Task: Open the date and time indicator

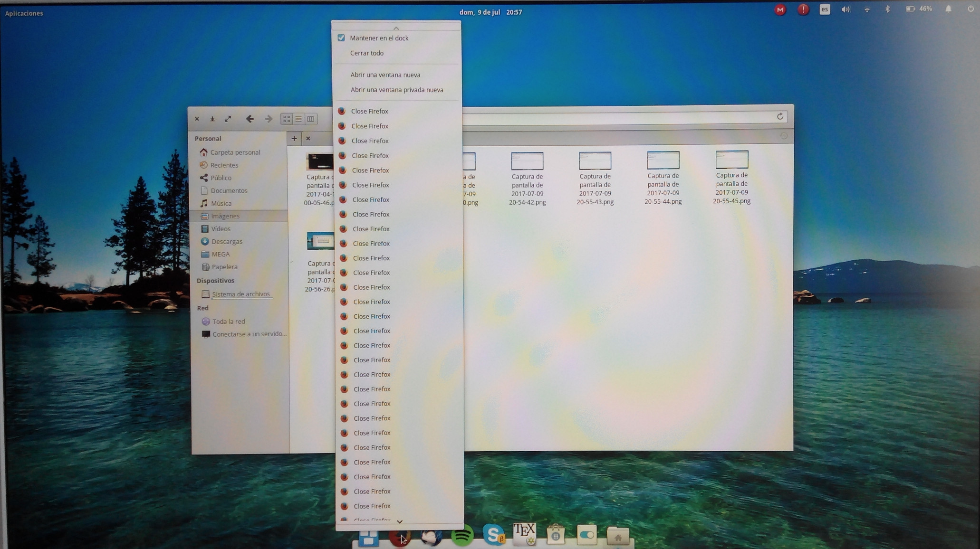Action: [x=490, y=12]
